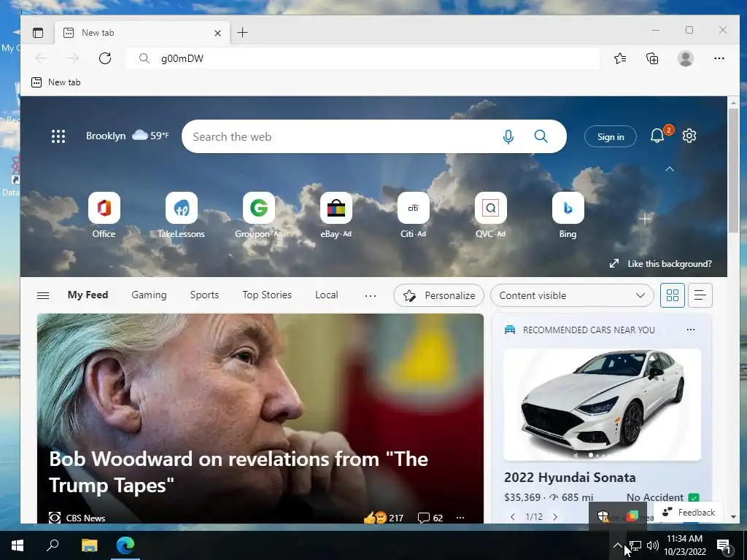
Task: Open the Hyundai Sonata car image
Action: [x=602, y=404]
